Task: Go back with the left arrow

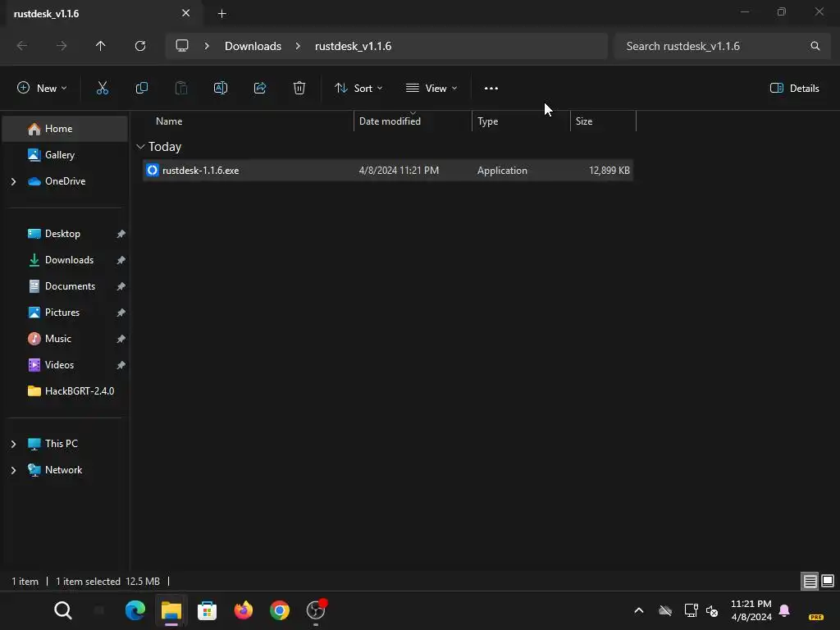Action: pos(22,46)
